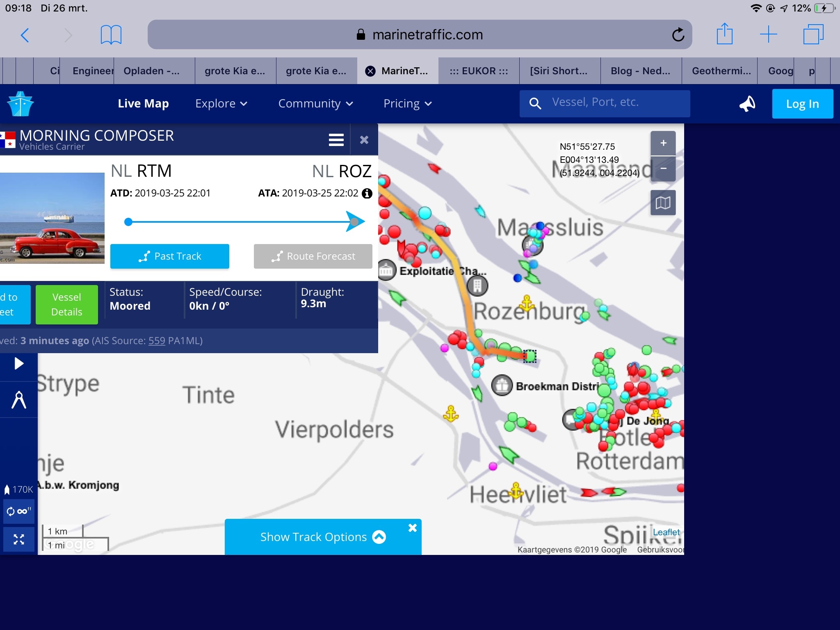The image size is (840, 630).
Task: Expand the left sidebar arrow
Action: (19, 363)
